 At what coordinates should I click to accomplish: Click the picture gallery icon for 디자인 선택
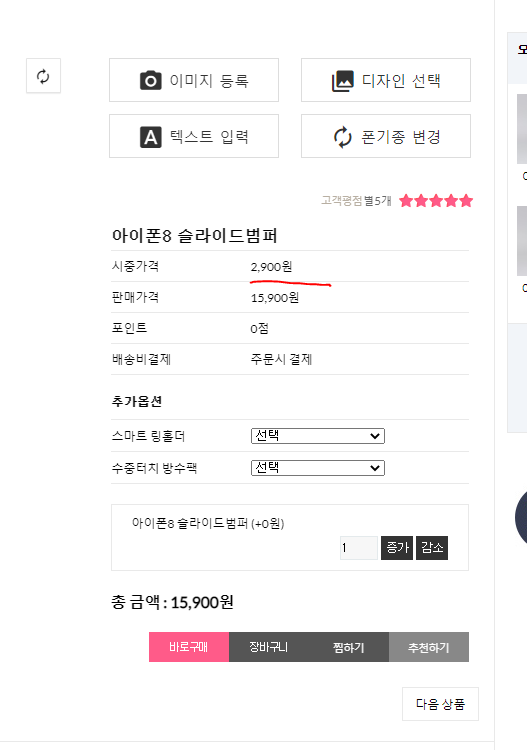point(343,80)
